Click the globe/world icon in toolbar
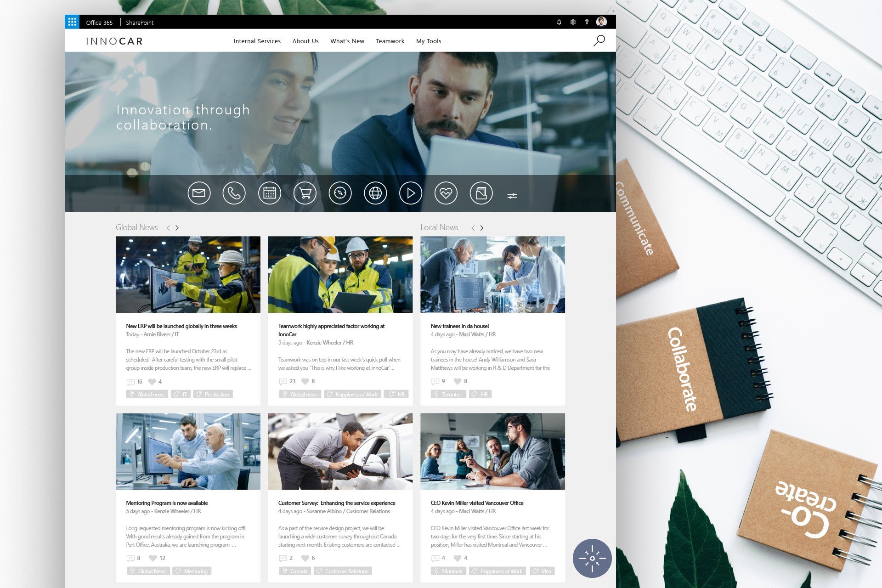The width and height of the screenshot is (882, 588). [x=374, y=193]
